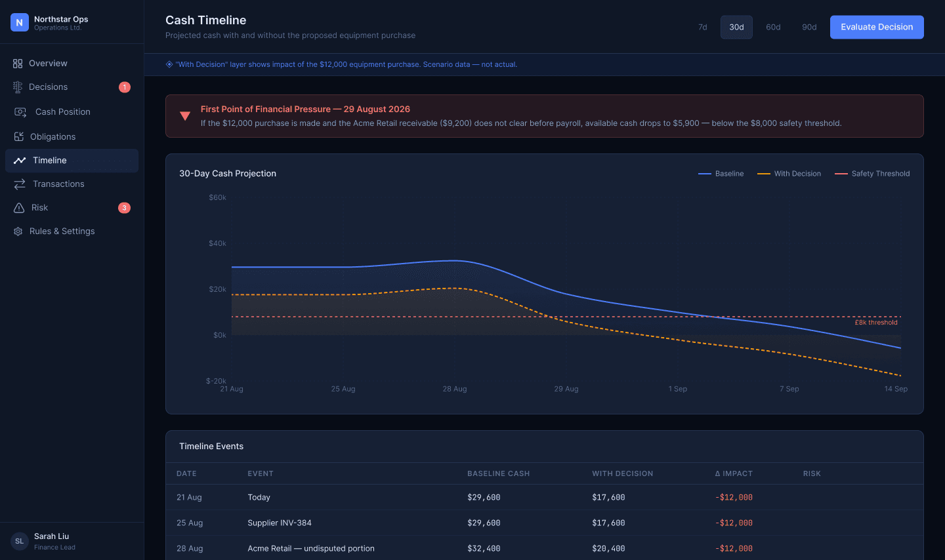Click the diamond info icon in the scenario banner

point(169,64)
